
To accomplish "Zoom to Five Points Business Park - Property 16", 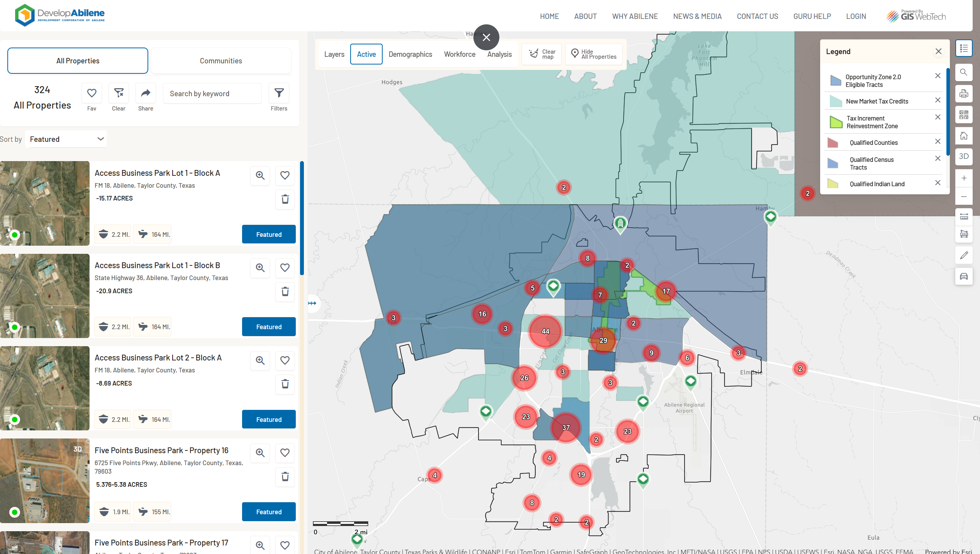I will click(x=260, y=453).
